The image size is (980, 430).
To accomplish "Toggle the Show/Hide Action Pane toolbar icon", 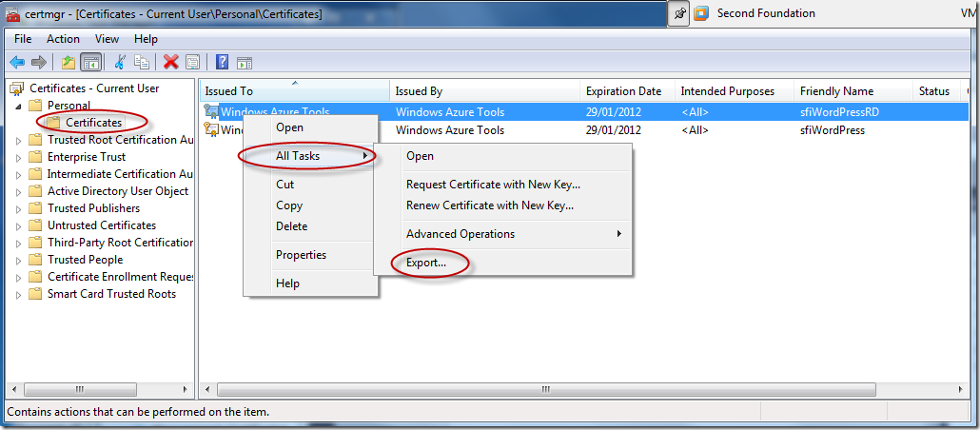I will pos(245,62).
